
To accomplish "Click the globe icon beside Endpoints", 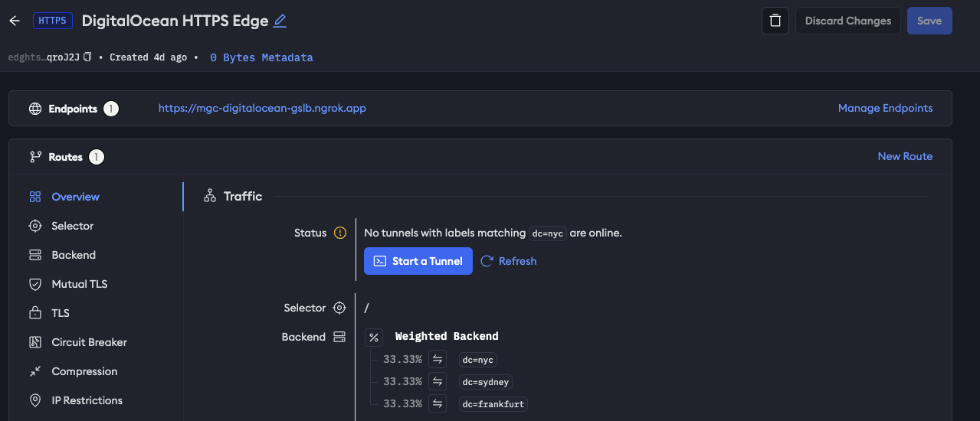I will 35,109.
